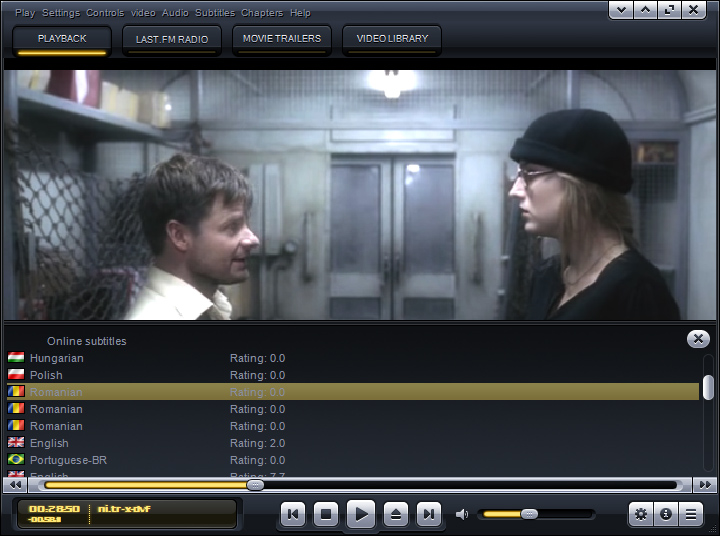Open the playlist via list icon
Image resolution: width=720 pixels, height=536 pixels.
(691, 514)
